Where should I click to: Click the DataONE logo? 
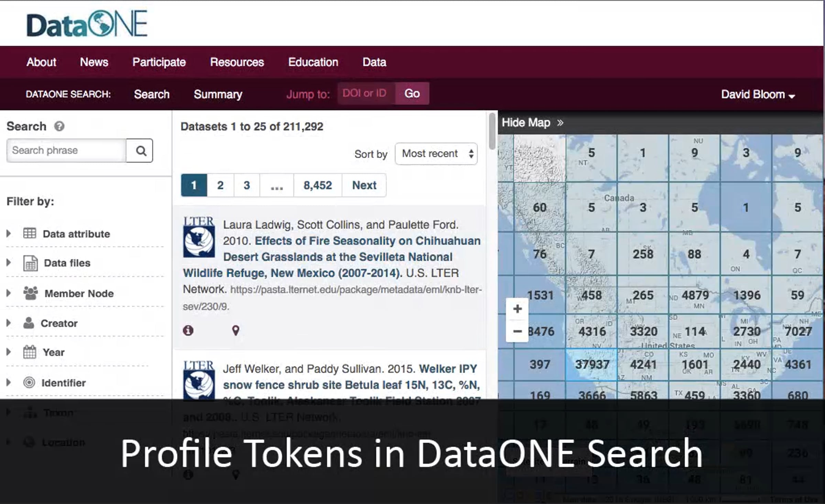pos(87,24)
